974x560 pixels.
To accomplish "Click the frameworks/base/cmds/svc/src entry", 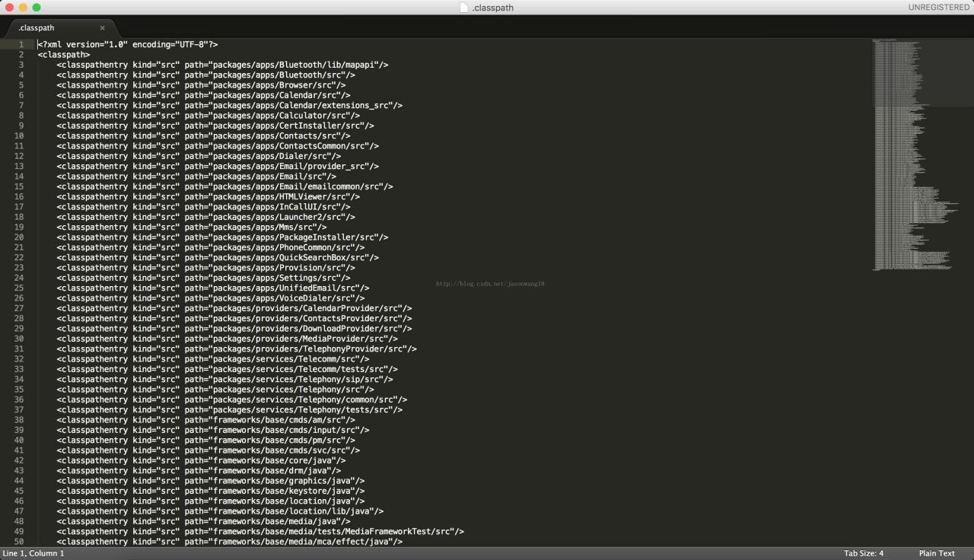I will (x=208, y=450).
